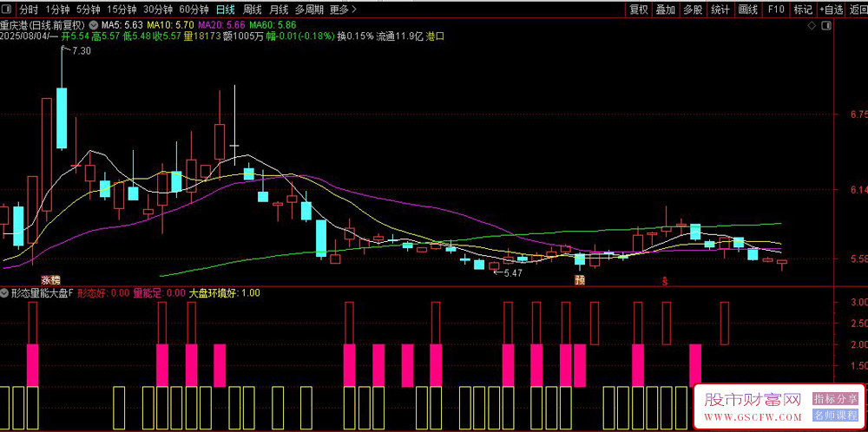Click the 换0.15% turnover value
This screenshot has height=432, width=868.
pos(355,36)
